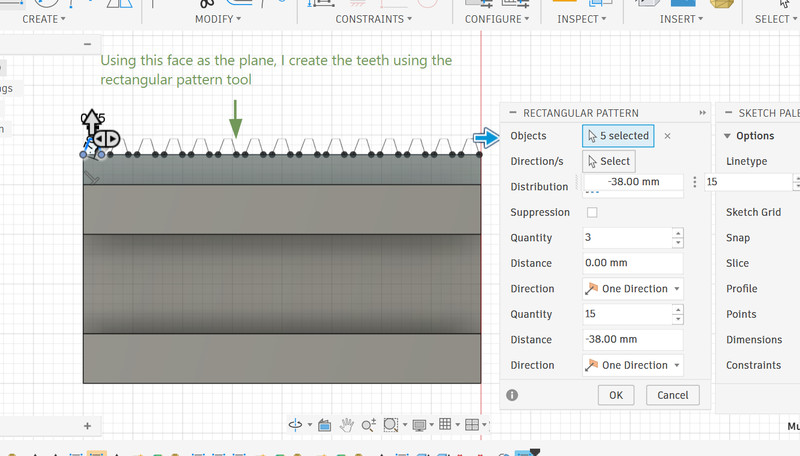Screen dimensions: 800x456
Task: Open Display Settings monitor icon
Action: [419, 424]
